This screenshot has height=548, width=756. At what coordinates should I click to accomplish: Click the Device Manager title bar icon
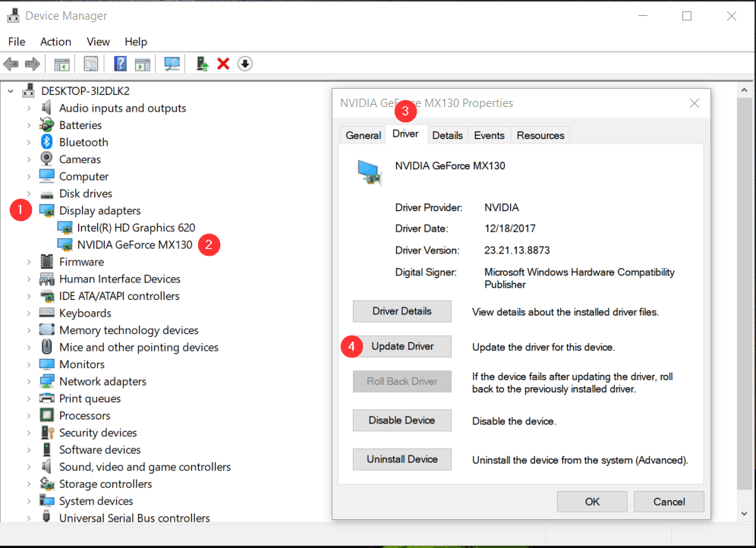[x=14, y=15]
